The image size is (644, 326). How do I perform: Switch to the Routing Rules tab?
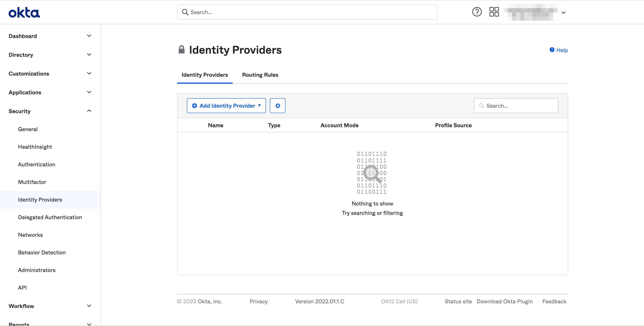260,75
